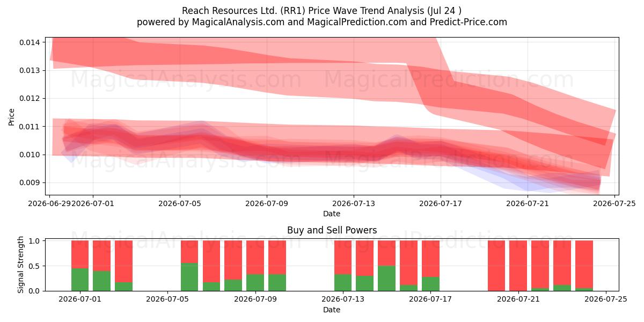Click the 2026-07-13 tick under the Buy/Sell chart

tap(343, 299)
